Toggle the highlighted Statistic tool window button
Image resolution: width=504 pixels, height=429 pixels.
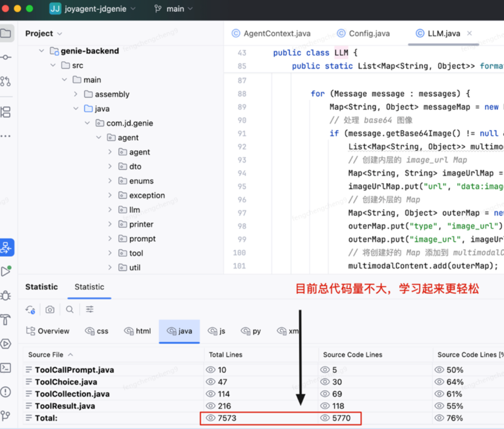[7, 247]
